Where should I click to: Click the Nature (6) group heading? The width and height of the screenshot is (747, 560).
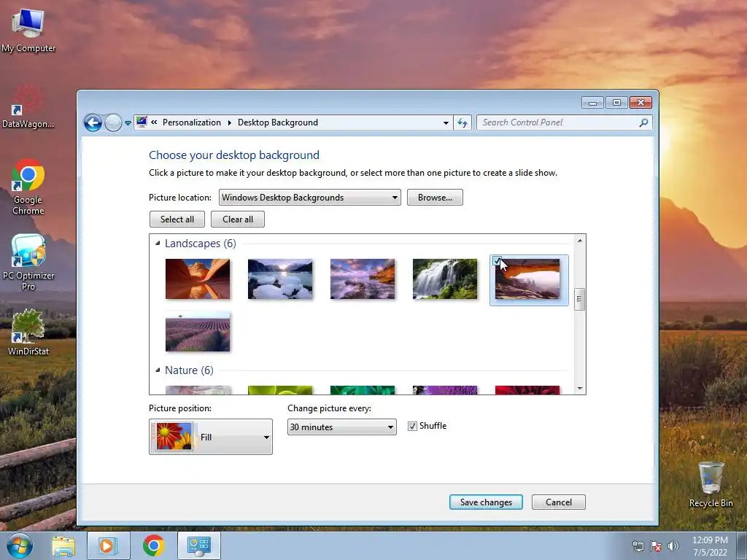tap(189, 370)
